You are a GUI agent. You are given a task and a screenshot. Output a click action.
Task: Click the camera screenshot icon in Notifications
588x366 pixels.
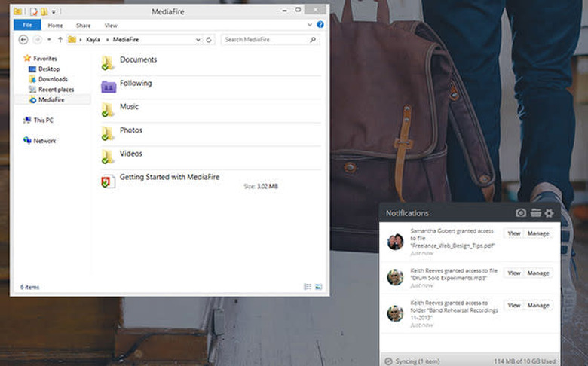tap(520, 213)
